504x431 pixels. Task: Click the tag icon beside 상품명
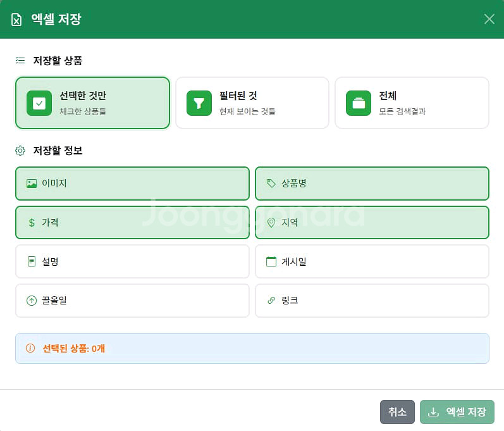tap(271, 184)
